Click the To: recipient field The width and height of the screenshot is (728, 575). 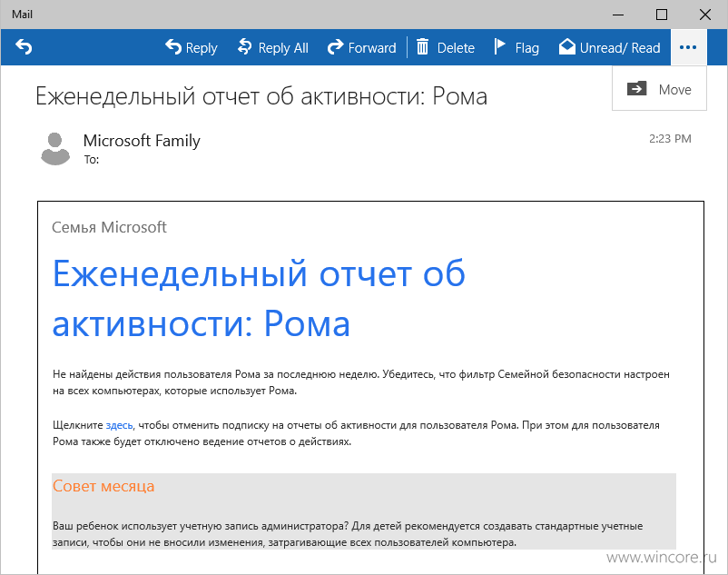tap(92, 160)
